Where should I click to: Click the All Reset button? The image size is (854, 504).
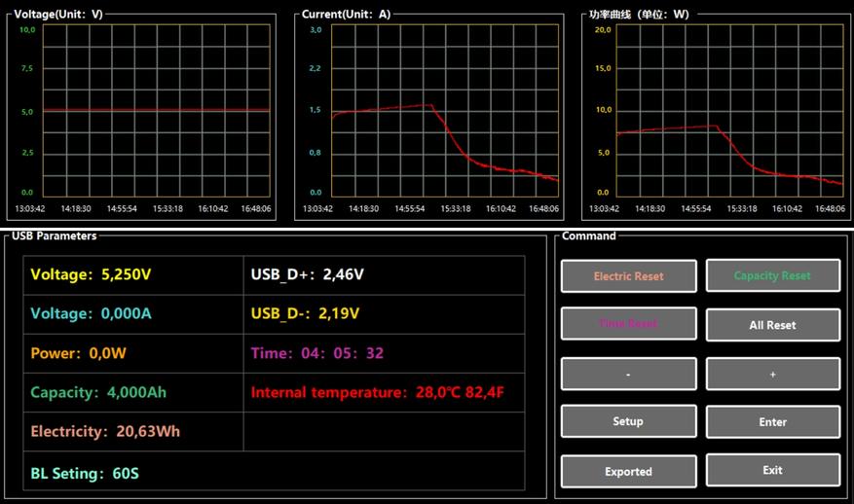click(x=773, y=325)
